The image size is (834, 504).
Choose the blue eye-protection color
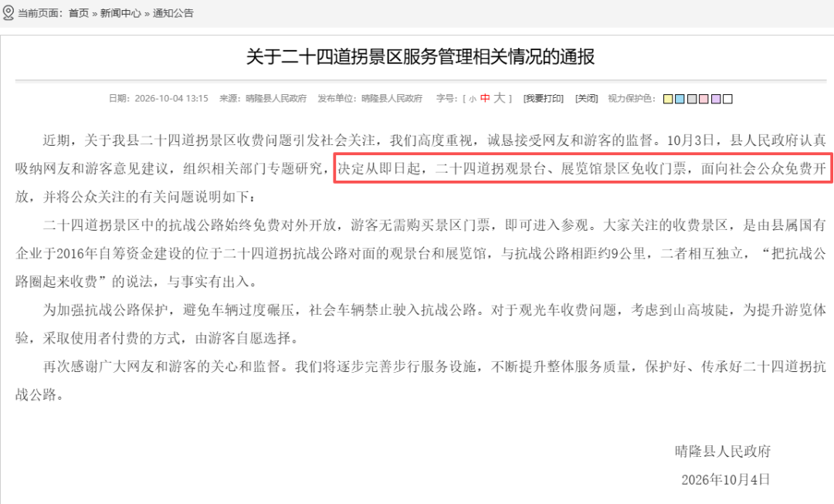[680, 99]
